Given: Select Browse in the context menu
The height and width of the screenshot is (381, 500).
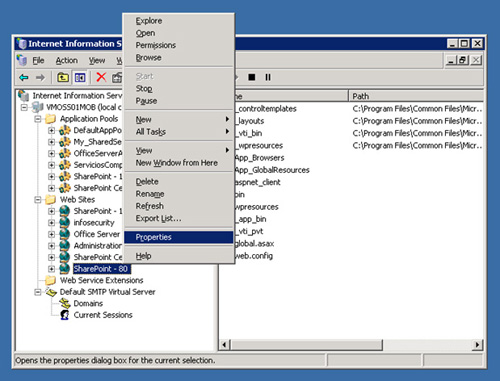Looking at the screenshot, I should (x=179, y=57).
